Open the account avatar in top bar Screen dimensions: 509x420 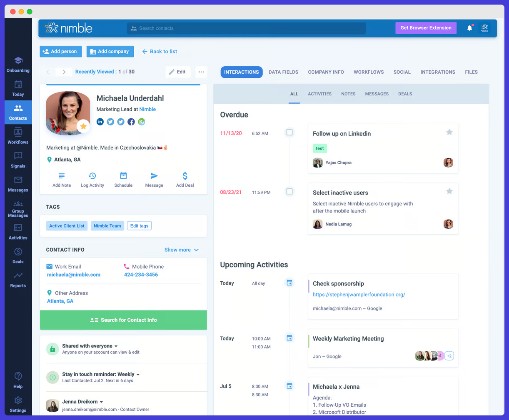coord(484,28)
